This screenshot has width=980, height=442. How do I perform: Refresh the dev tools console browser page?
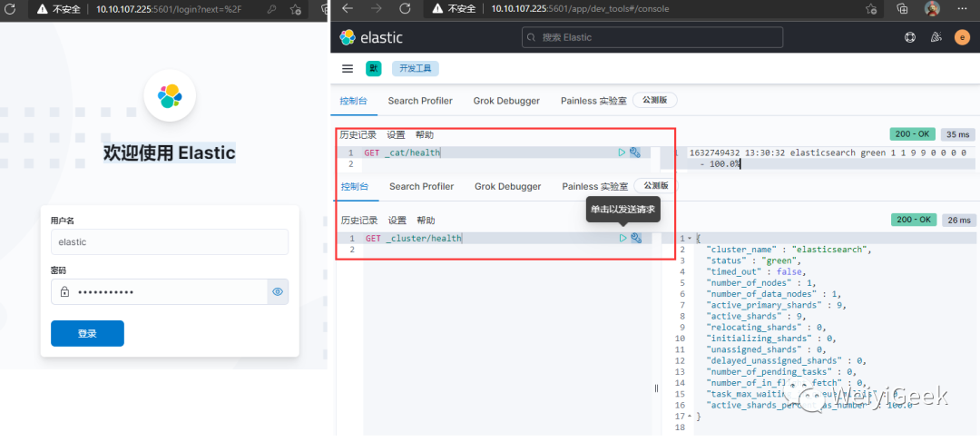click(x=405, y=9)
